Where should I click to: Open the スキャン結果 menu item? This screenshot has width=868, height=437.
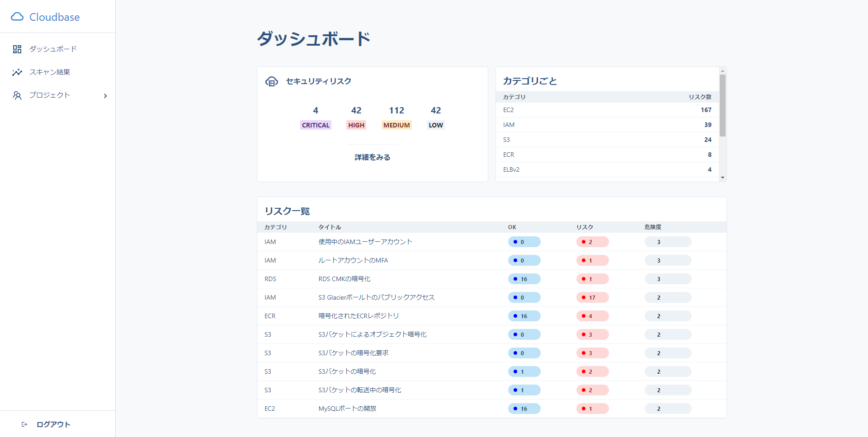(50, 72)
